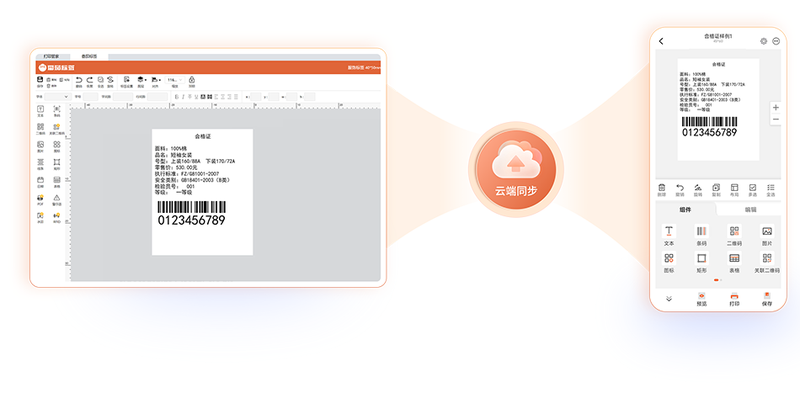
Task: Tap the back arrow in phone app header
Action: [661, 41]
